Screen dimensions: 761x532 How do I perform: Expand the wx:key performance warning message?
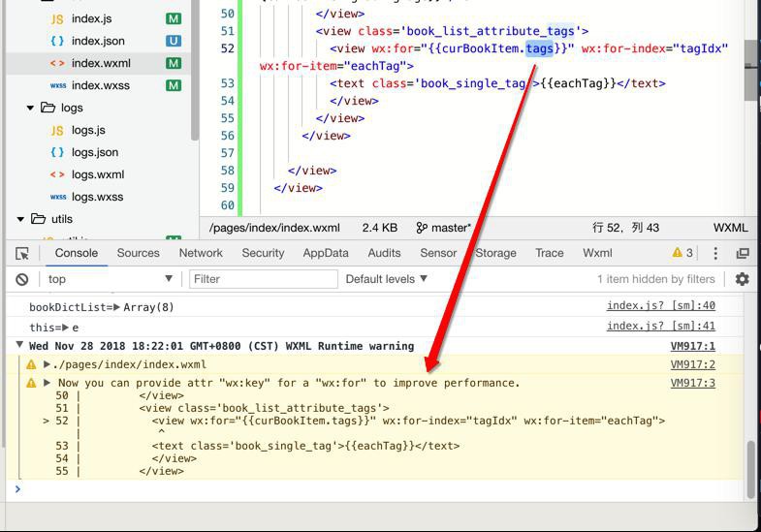(x=48, y=383)
